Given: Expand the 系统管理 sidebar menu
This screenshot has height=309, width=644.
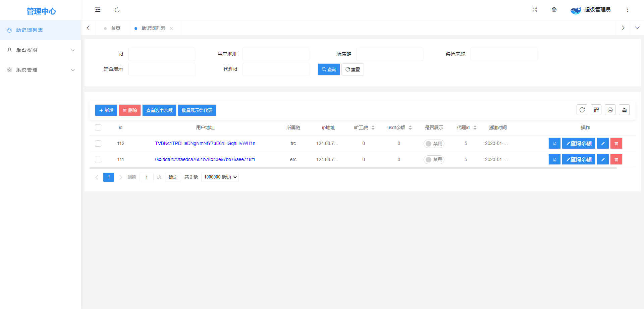Looking at the screenshot, I should (40, 70).
